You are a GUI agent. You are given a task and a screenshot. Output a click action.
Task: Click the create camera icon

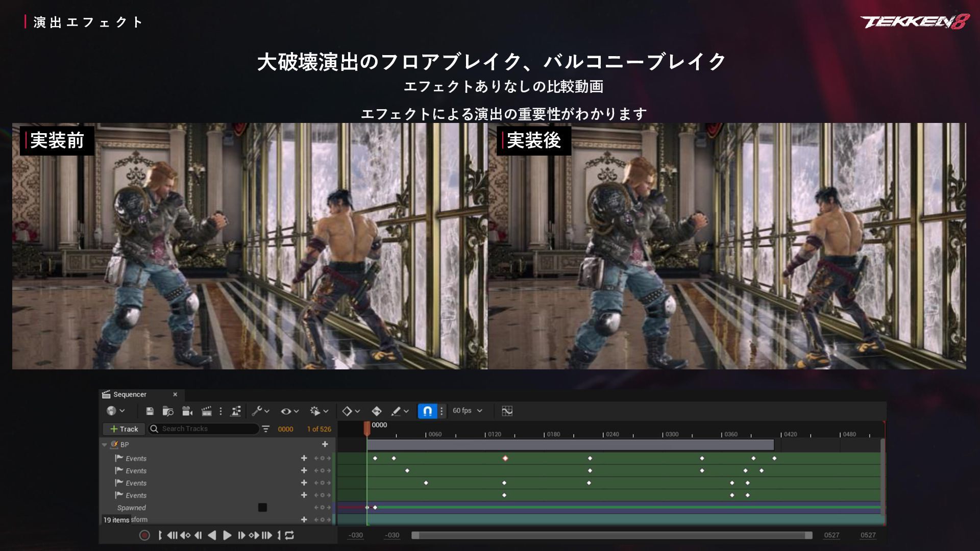tap(187, 411)
